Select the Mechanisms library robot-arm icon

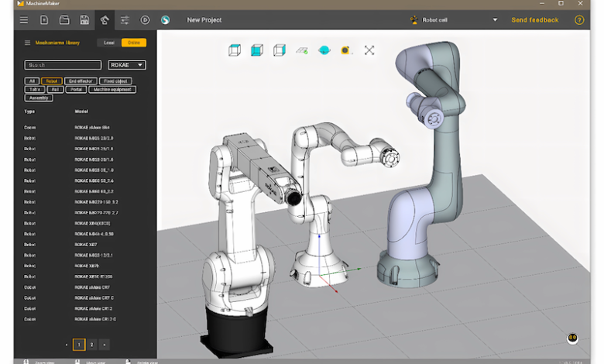[105, 20]
